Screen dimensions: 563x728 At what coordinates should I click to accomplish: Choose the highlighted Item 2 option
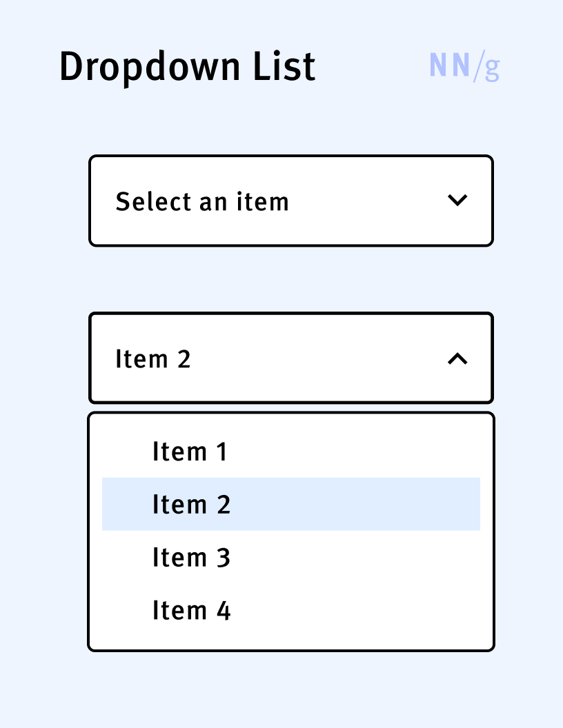[x=191, y=505]
